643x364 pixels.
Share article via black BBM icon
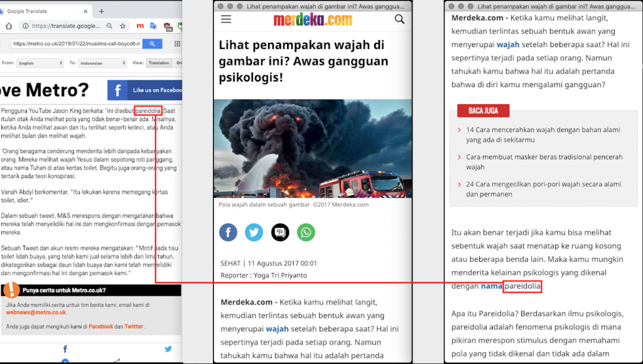pyautogui.click(x=280, y=233)
